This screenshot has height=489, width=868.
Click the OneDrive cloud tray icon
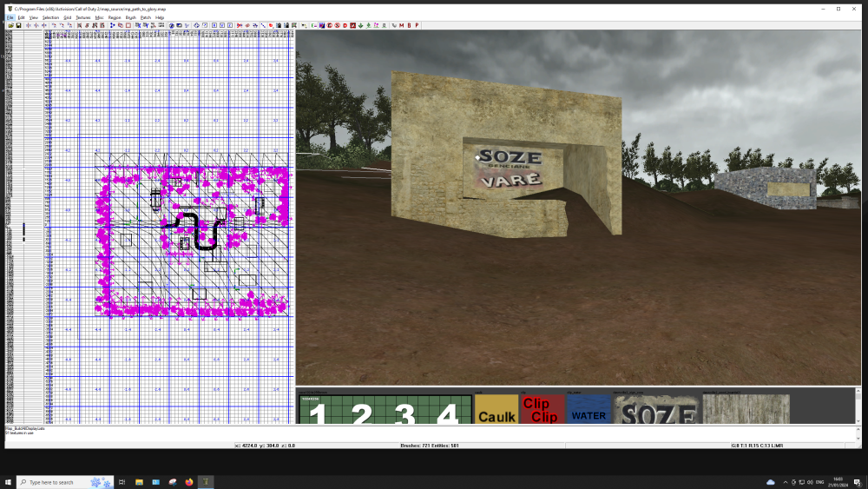pos(771,482)
